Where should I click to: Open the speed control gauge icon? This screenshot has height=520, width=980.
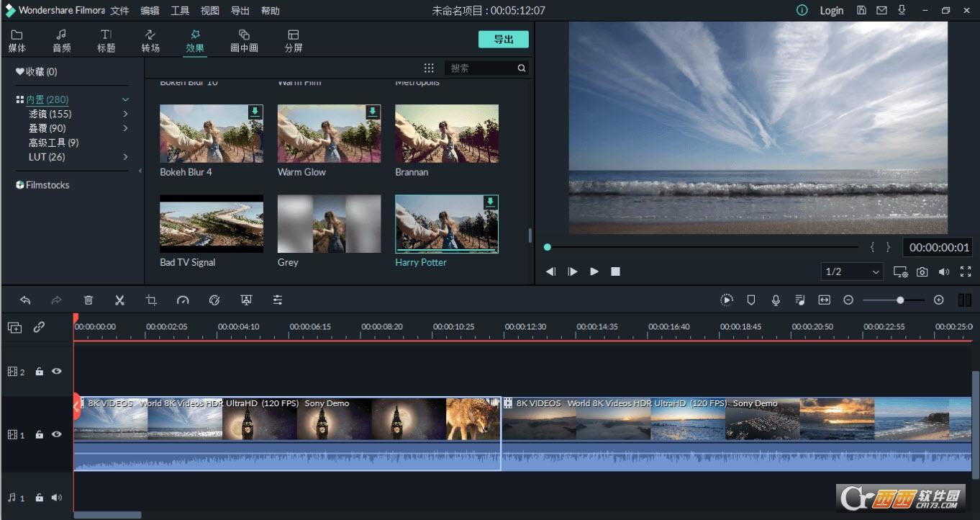point(183,300)
